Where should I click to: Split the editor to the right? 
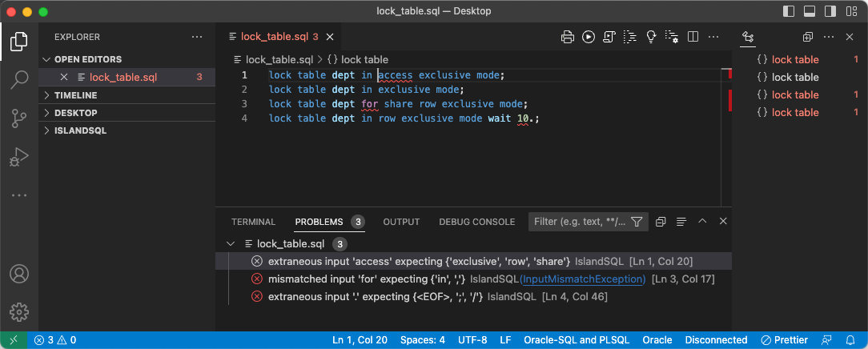click(x=693, y=37)
